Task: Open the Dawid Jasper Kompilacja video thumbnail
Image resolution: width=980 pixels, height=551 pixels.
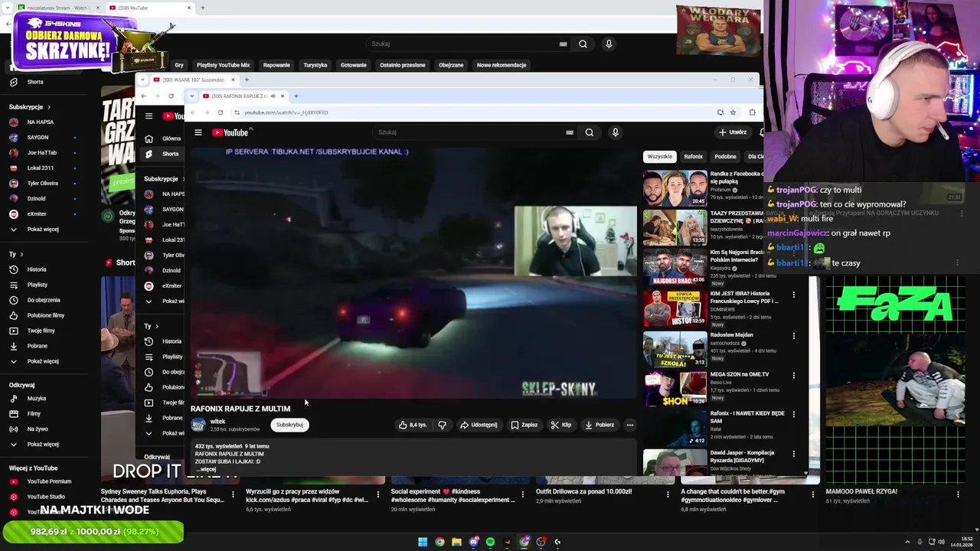Action: click(675, 462)
